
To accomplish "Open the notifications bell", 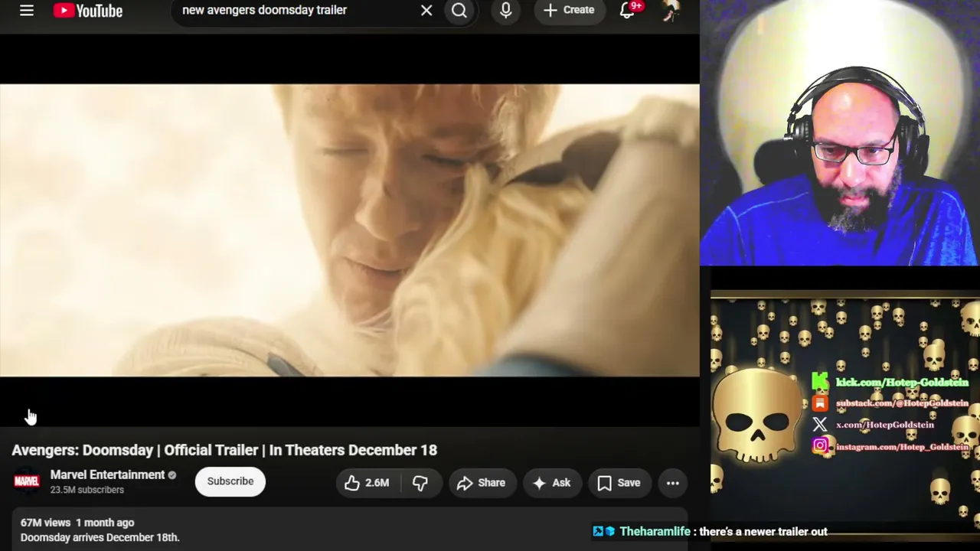I will [627, 10].
